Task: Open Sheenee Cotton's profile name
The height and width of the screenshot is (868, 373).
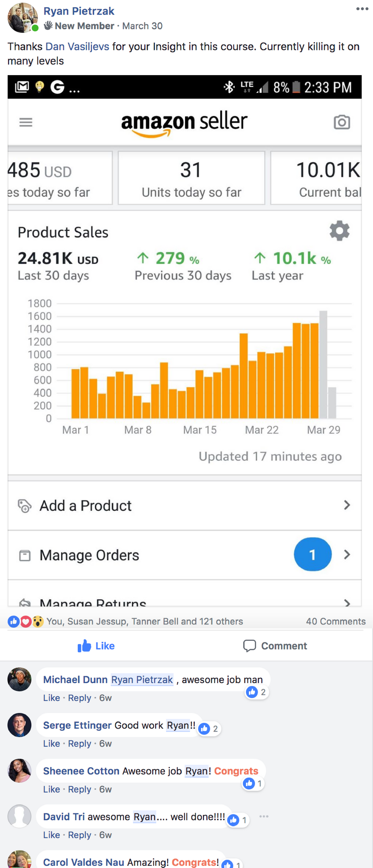Action: (81, 771)
